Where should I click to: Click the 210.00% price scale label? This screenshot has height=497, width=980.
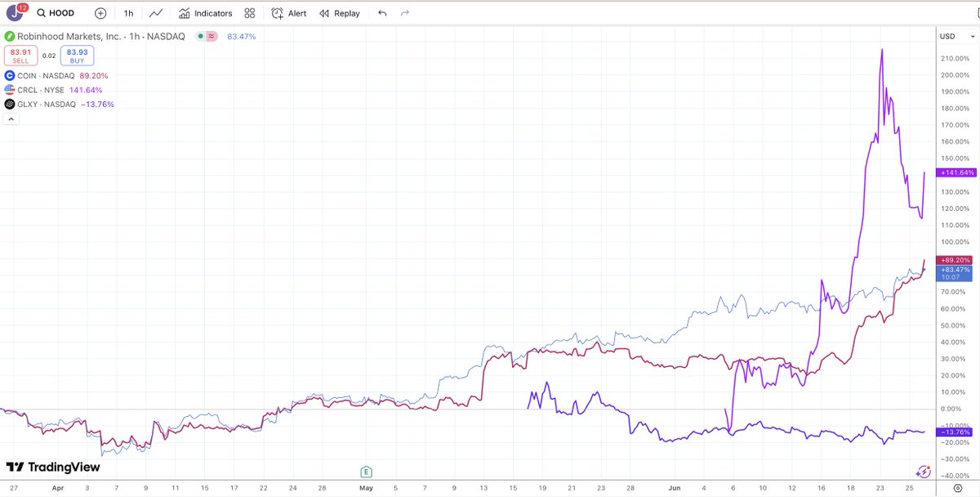(x=955, y=59)
